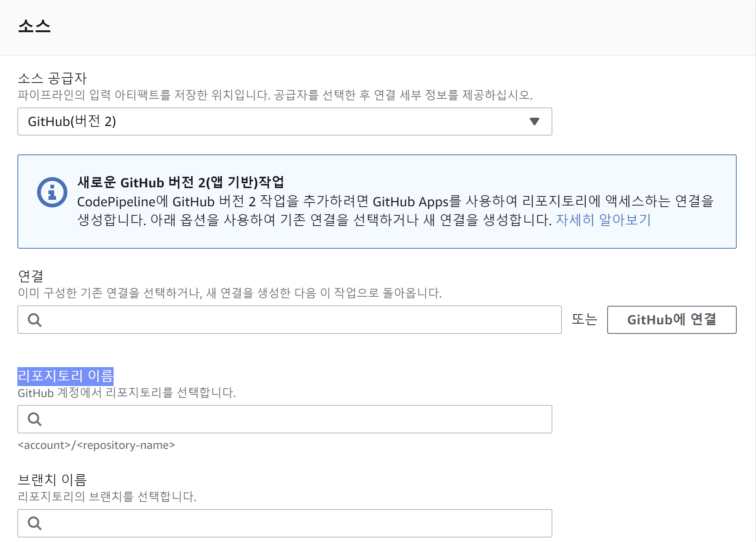Click the highlighted 리포지토리 이름 label
756x542 pixels.
65,376
